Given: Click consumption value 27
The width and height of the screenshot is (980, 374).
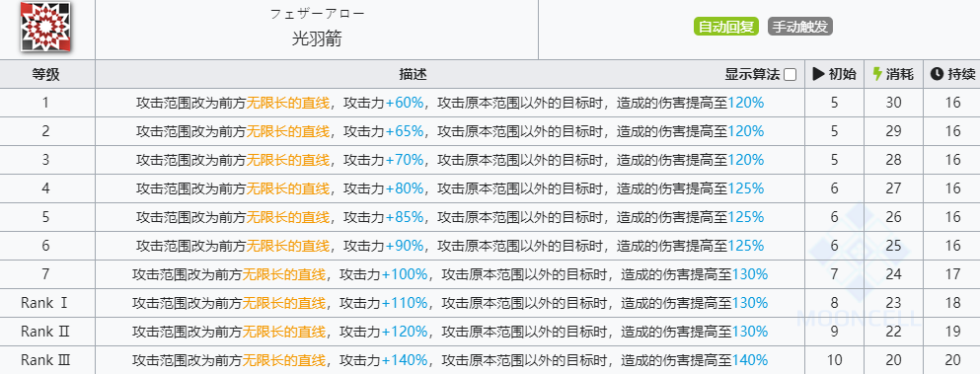Looking at the screenshot, I should pos(893,188).
